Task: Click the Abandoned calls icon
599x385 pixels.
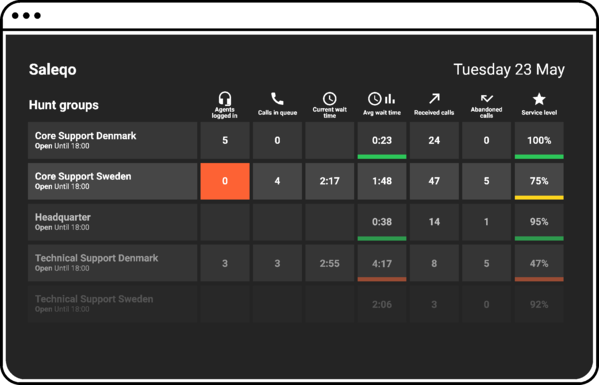Action: pyautogui.click(x=486, y=99)
